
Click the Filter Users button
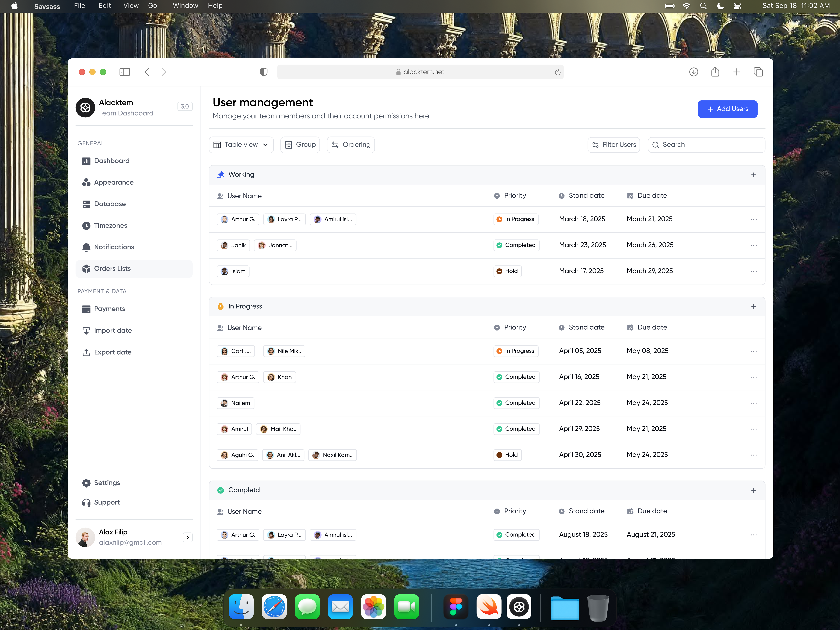613,145
